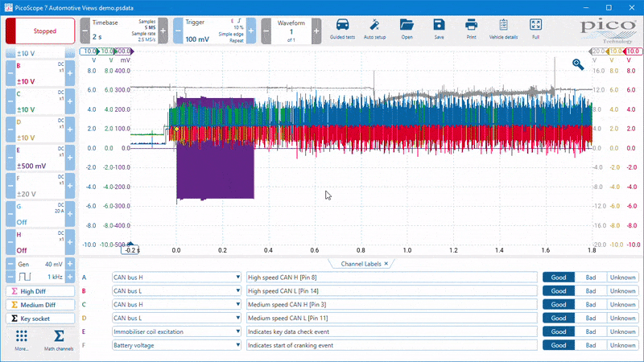Screen dimensions: 644x362
Task: Open High Diff math channel
Action: click(x=40, y=291)
